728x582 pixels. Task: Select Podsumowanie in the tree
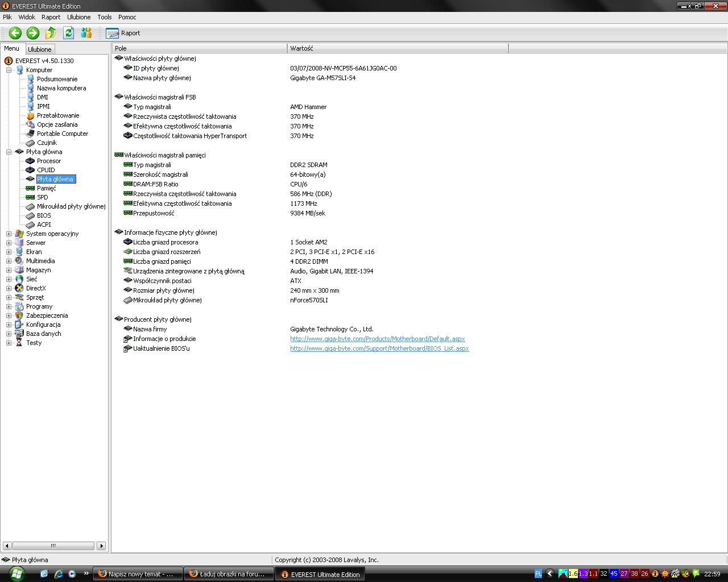point(57,79)
